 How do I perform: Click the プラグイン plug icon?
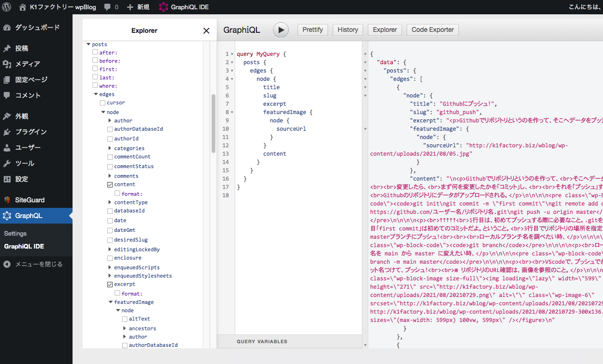coord(7,132)
